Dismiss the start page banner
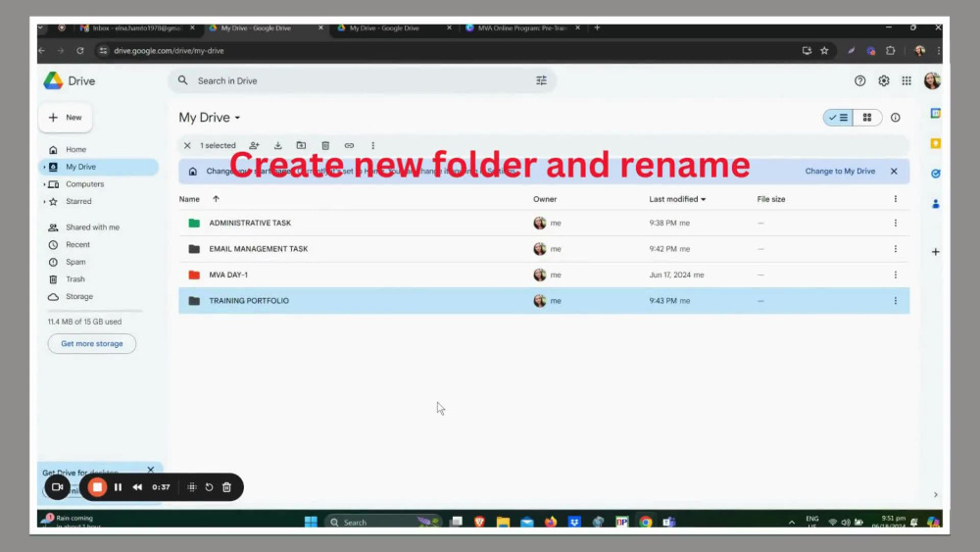980x552 pixels. click(x=895, y=172)
